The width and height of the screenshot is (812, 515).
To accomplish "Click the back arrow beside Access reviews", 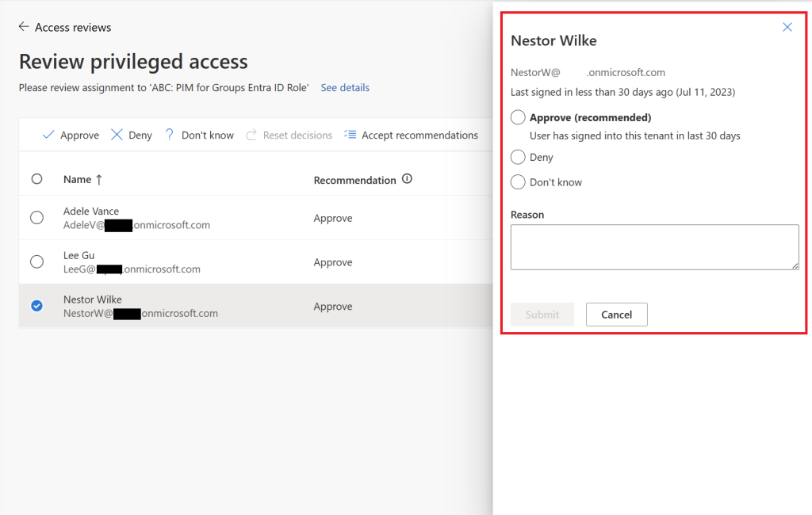I will coord(23,26).
